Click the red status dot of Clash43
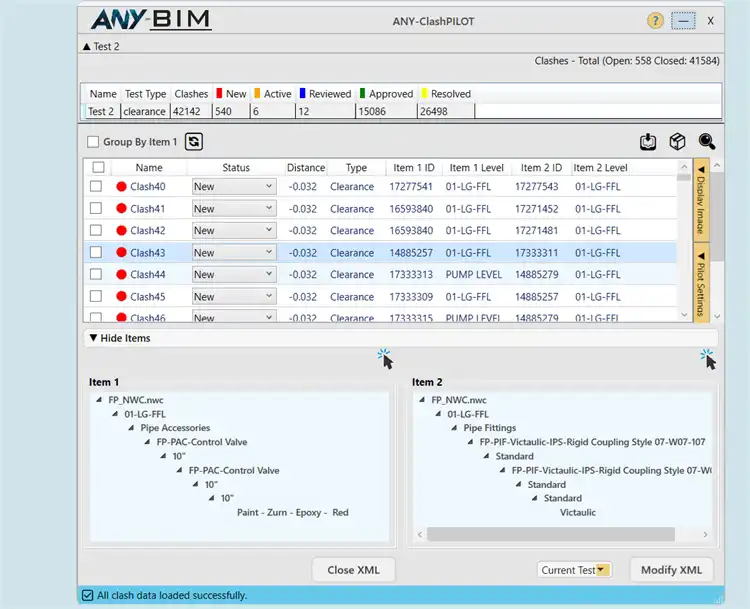 (121, 252)
